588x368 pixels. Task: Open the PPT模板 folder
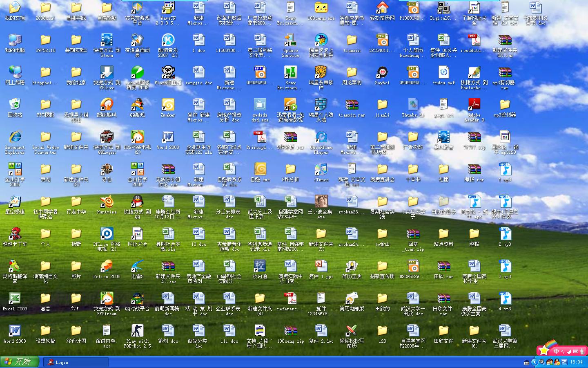[45, 108]
